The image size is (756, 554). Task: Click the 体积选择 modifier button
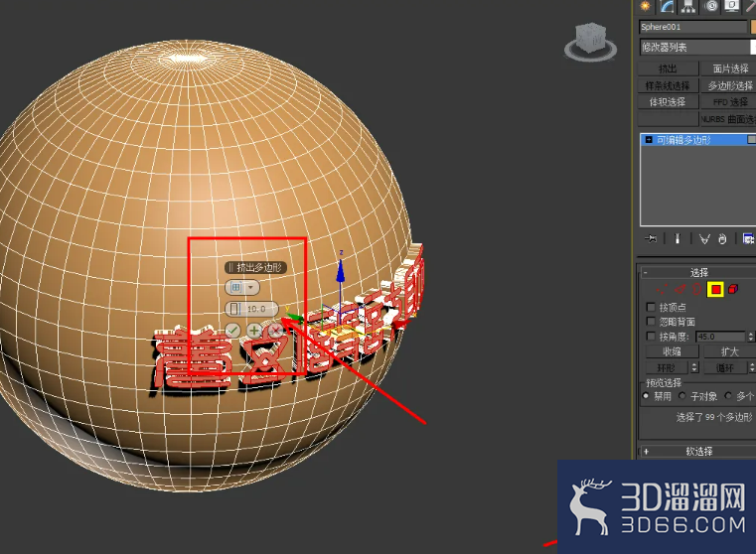[668, 101]
